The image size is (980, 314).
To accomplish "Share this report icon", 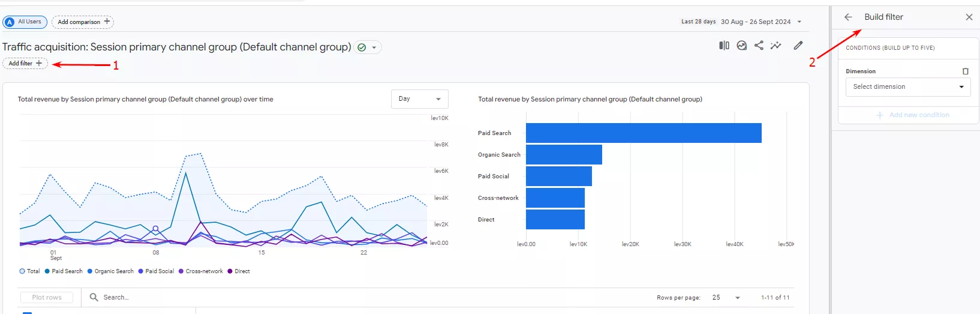I will point(759,46).
